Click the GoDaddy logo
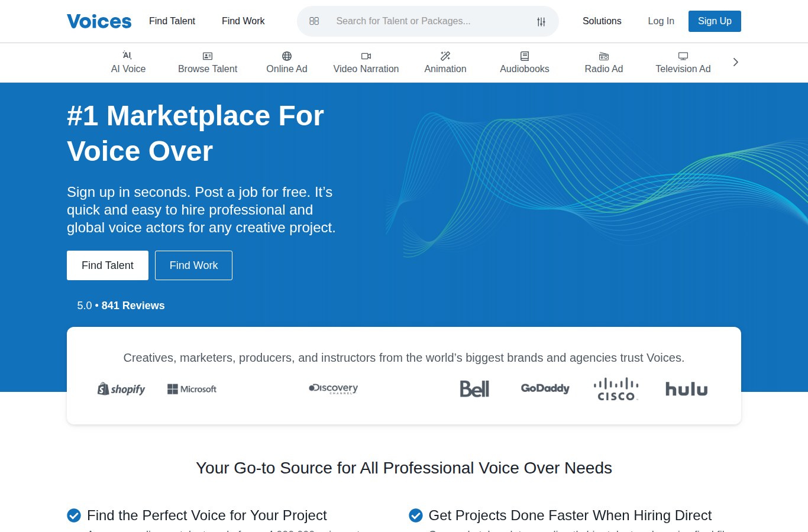This screenshot has width=808, height=532. tap(545, 388)
